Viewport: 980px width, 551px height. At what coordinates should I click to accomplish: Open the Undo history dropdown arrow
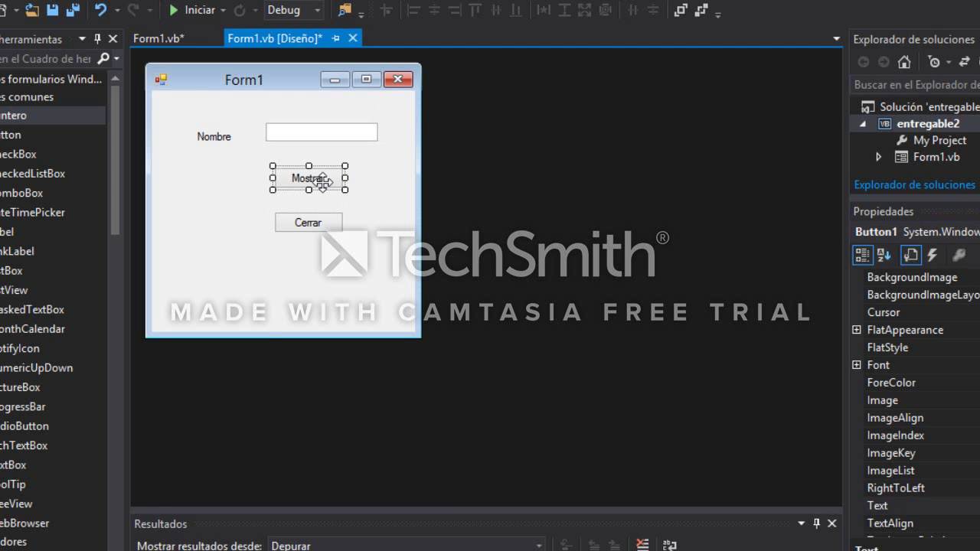(x=117, y=11)
